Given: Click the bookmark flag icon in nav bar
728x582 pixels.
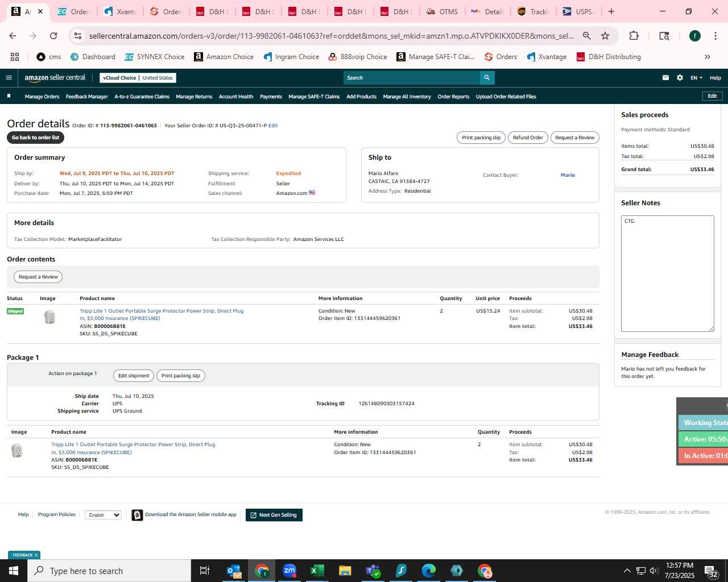Looking at the screenshot, I should [x=9, y=96].
